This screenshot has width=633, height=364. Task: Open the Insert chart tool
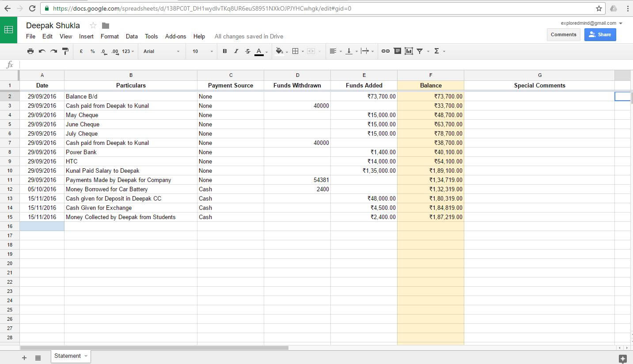click(409, 51)
